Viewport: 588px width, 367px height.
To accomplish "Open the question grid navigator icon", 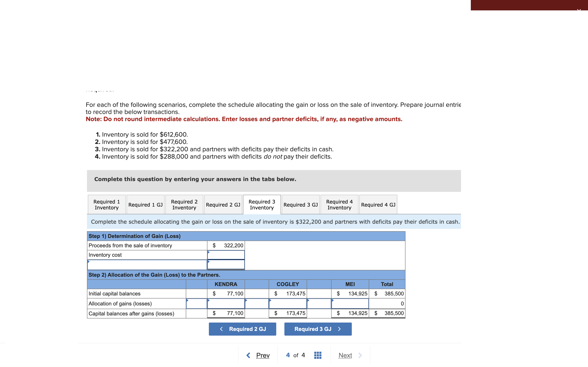I will [x=317, y=355].
